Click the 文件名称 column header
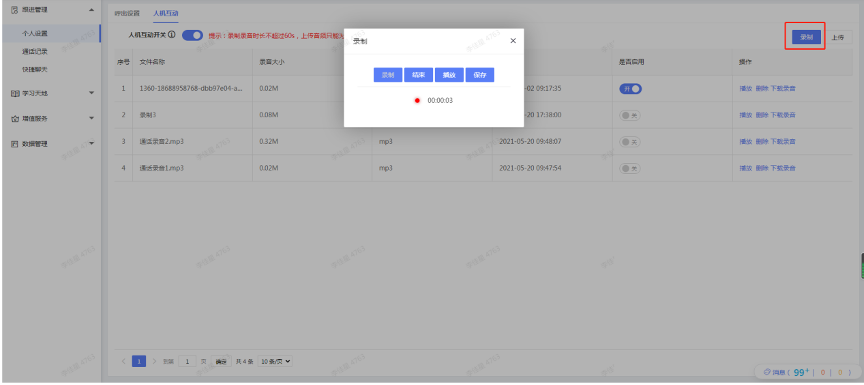The width and height of the screenshot is (864, 385). pos(152,62)
